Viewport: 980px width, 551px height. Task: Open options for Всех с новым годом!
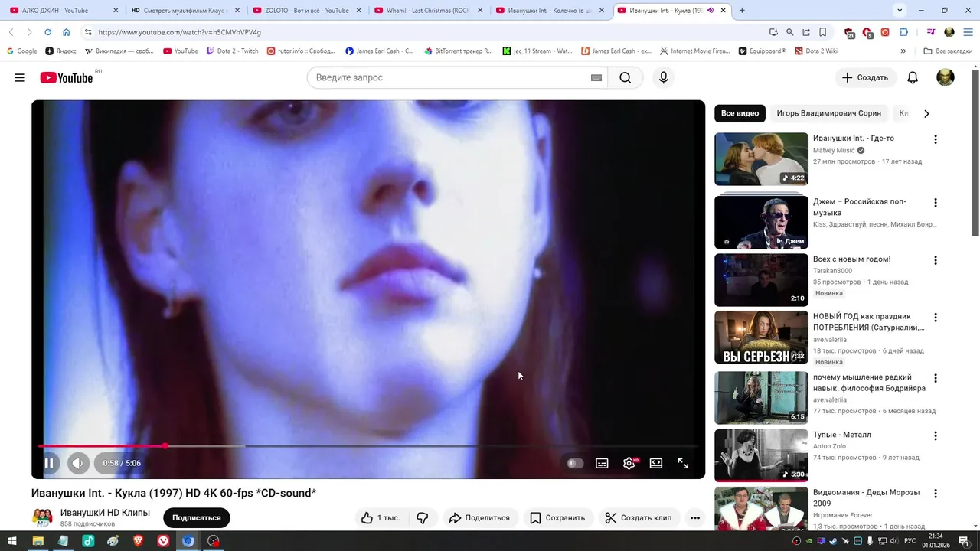[935, 260]
